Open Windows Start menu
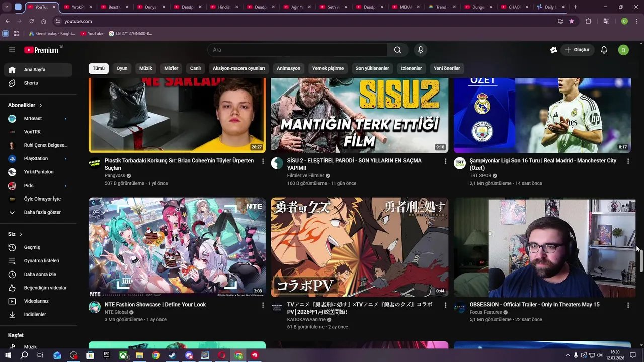Image resolution: width=644 pixels, height=362 pixels. [8, 355]
